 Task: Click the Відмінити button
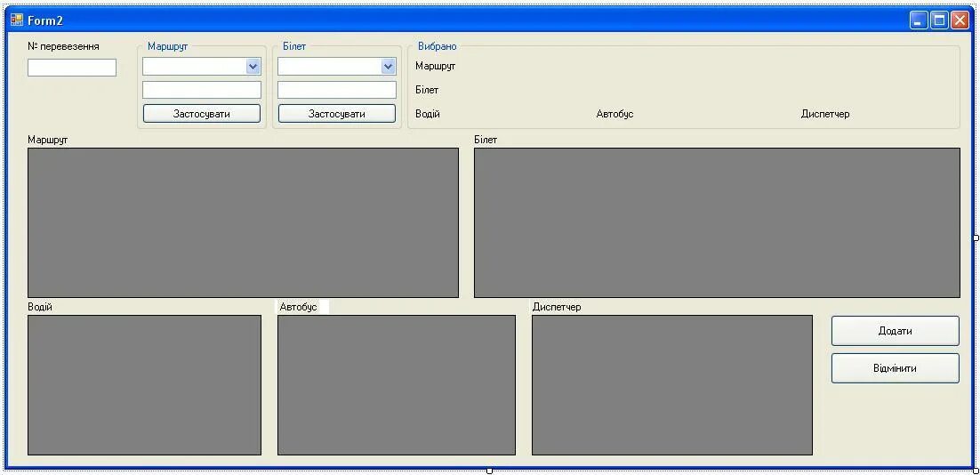click(x=895, y=368)
